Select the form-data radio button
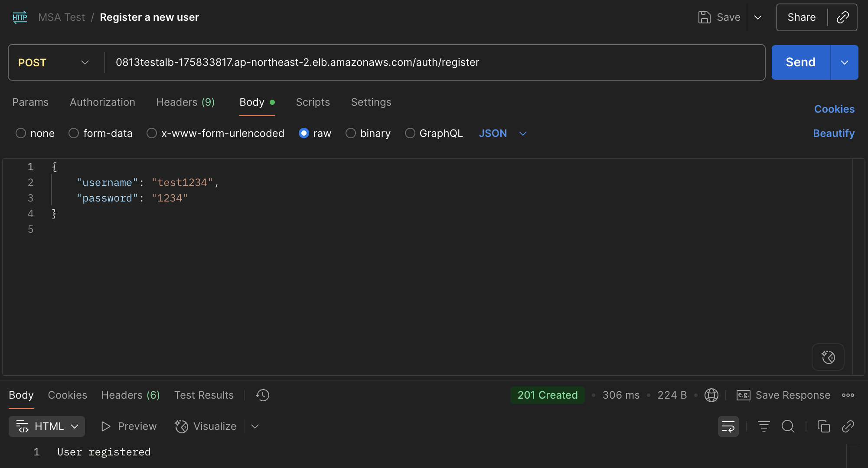 (74, 133)
